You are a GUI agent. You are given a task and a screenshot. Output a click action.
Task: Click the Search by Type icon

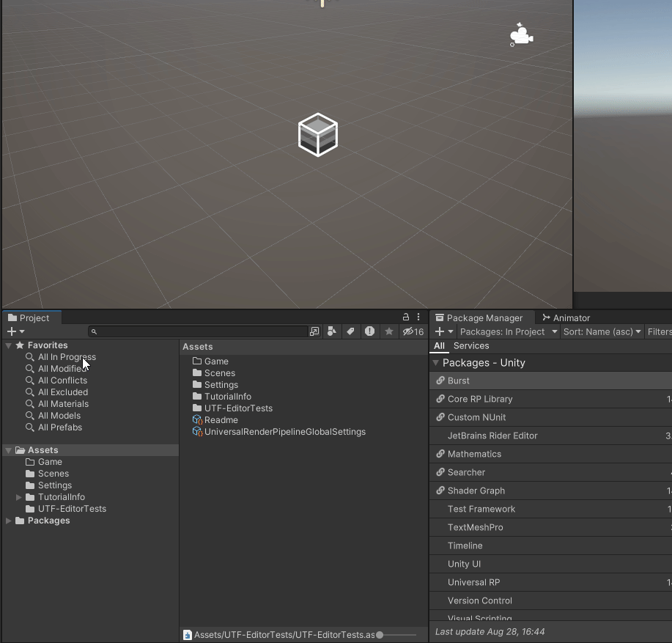coord(332,331)
